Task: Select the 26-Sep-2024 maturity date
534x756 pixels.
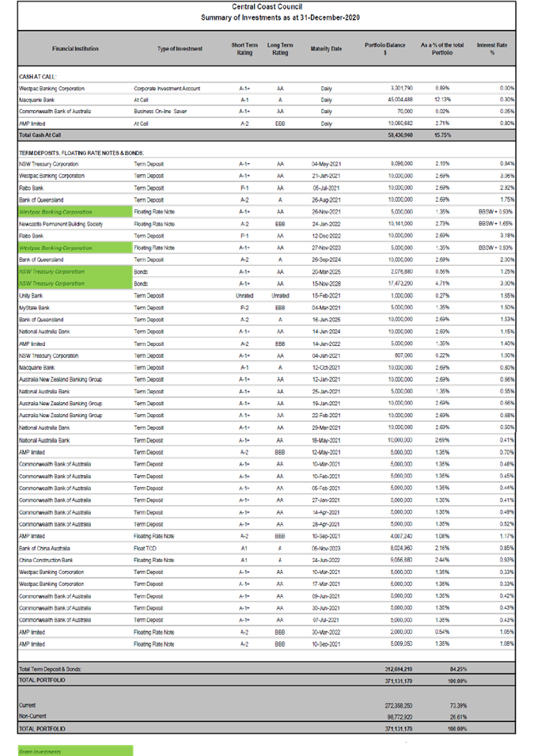Action: click(x=326, y=260)
